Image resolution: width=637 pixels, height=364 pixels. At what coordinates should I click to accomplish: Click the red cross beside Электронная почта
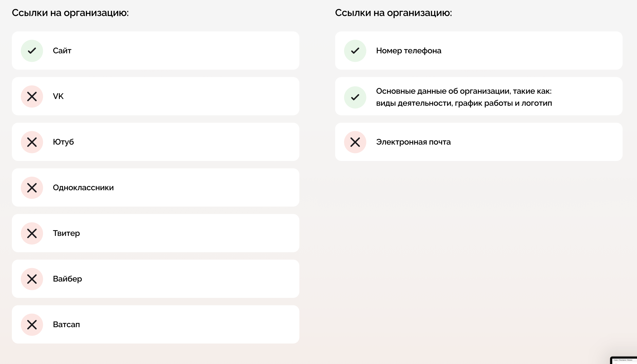[x=355, y=142]
